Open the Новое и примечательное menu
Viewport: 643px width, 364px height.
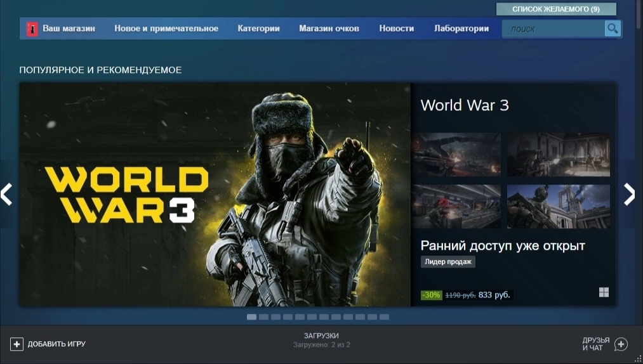click(x=166, y=29)
